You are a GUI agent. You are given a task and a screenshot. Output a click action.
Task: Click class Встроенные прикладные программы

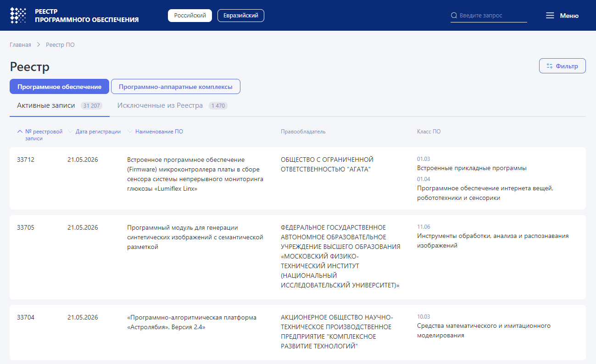(472, 168)
